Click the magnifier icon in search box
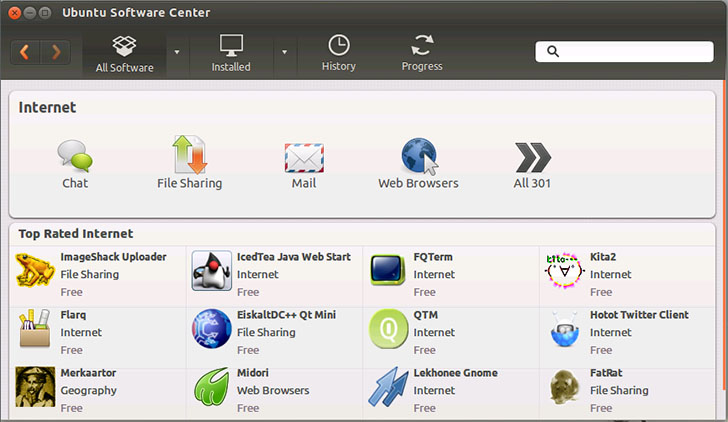728x422 pixels. [552, 51]
